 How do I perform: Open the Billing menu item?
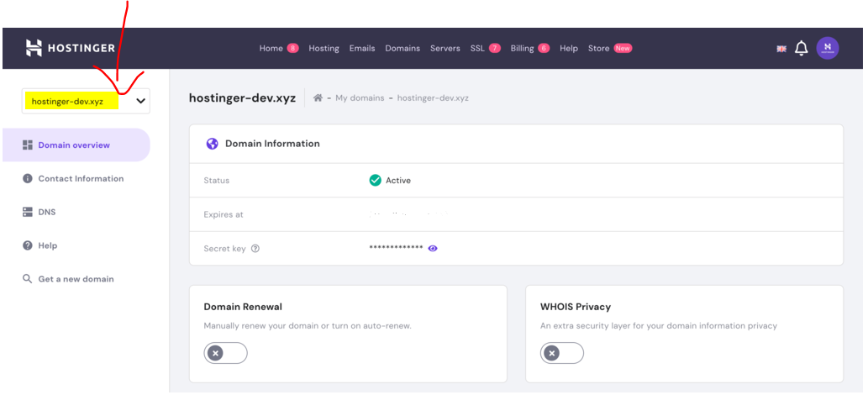pyautogui.click(x=522, y=49)
